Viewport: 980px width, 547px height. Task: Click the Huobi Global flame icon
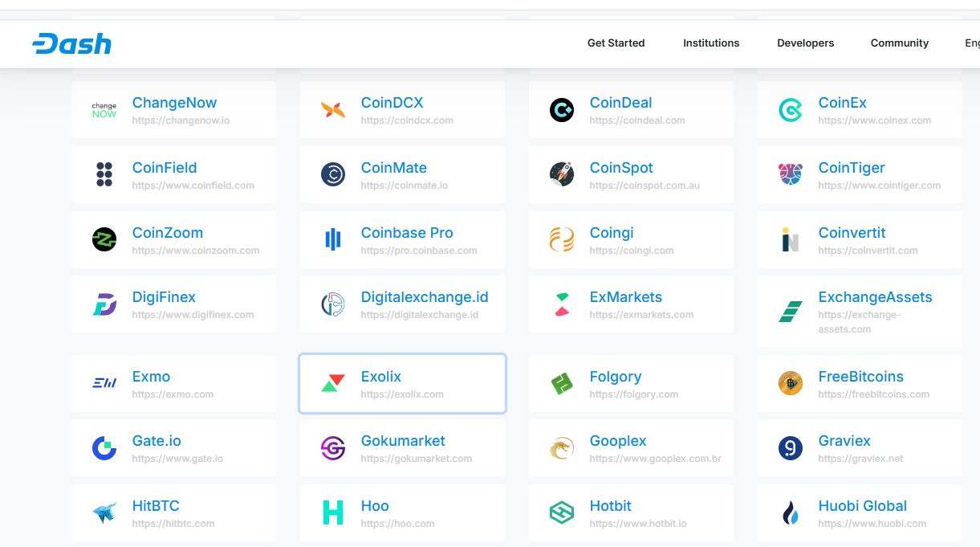(x=791, y=512)
